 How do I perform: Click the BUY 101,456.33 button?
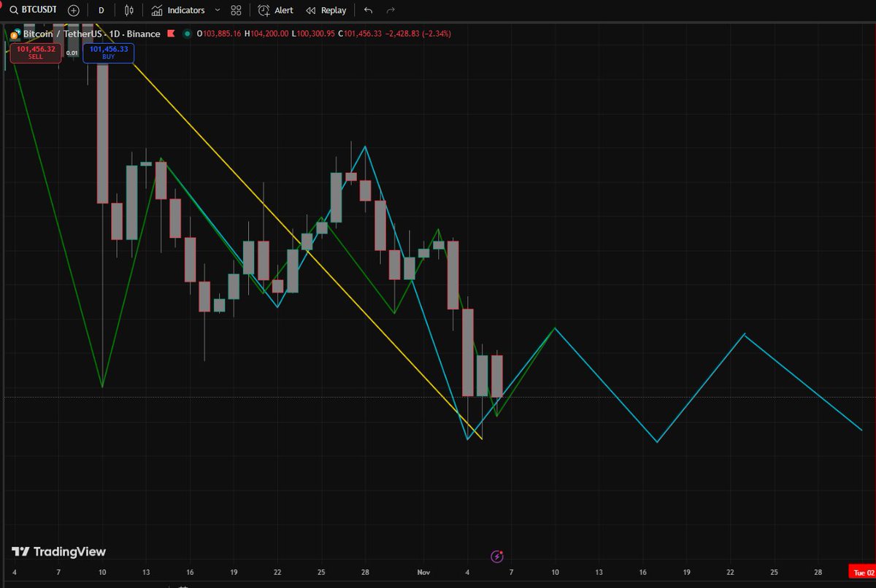[x=109, y=53]
